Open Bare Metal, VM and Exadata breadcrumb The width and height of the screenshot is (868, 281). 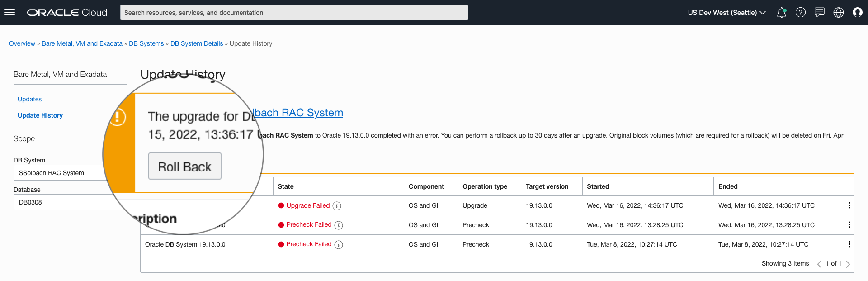click(x=82, y=43)
